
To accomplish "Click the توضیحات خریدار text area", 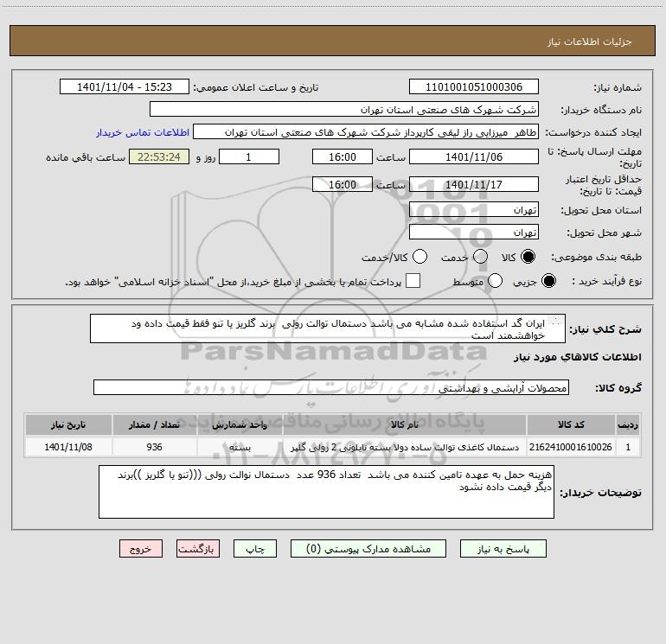I will (x=326, y=492).
